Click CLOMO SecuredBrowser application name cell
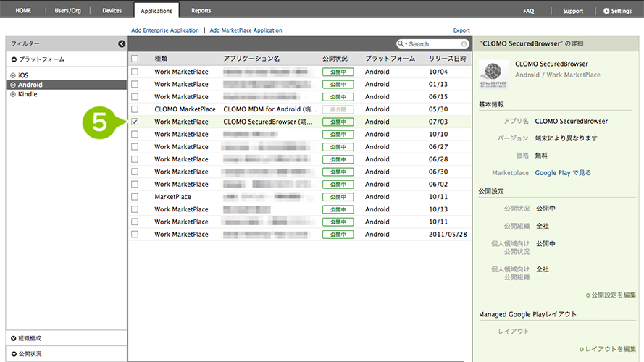Image resolution: width=644 pixels, height=362 pixels. point(268,122)
